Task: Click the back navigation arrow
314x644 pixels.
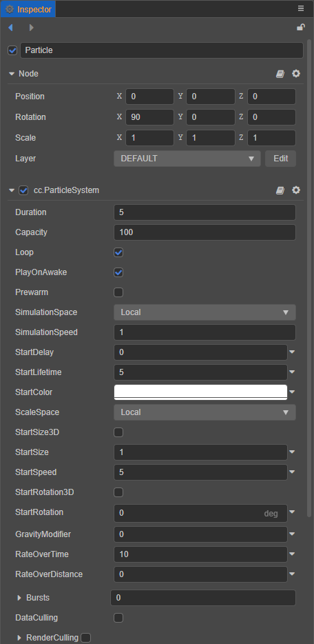Action: (10, 28)
